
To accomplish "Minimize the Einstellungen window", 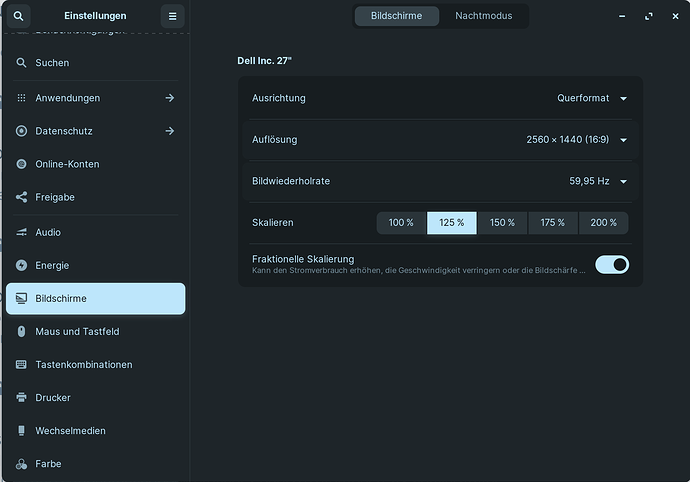I will click(622, 16).
